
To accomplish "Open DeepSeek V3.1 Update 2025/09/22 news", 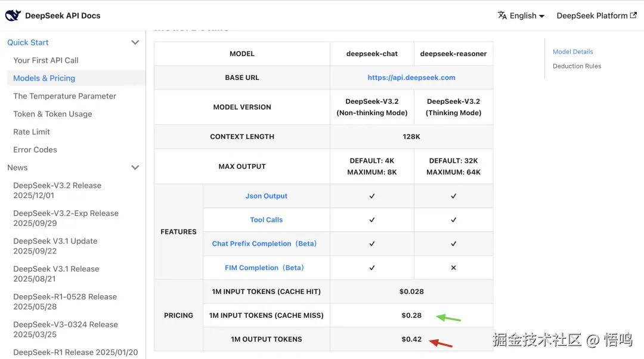I will point(55,246).
